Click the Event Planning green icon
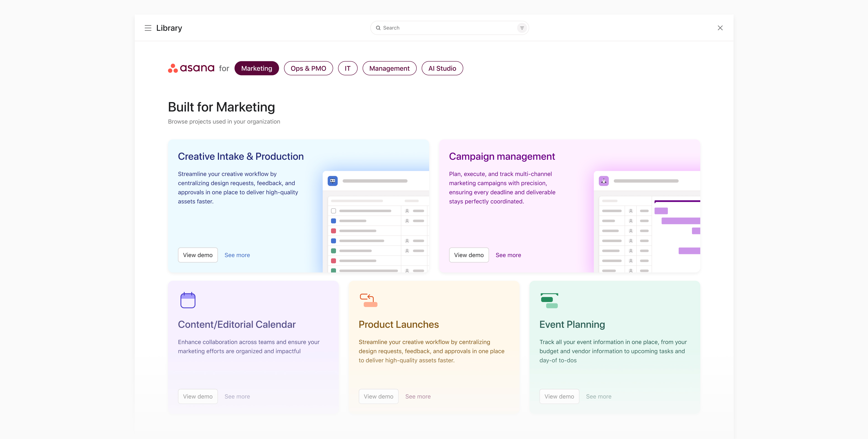This screenshot has height=439, width=868. [549, 300]
